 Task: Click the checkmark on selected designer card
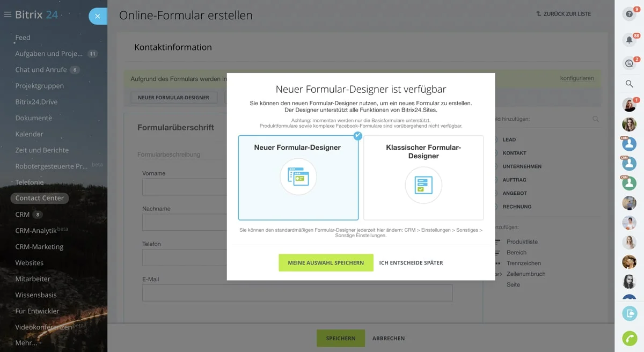pos(358,136)
